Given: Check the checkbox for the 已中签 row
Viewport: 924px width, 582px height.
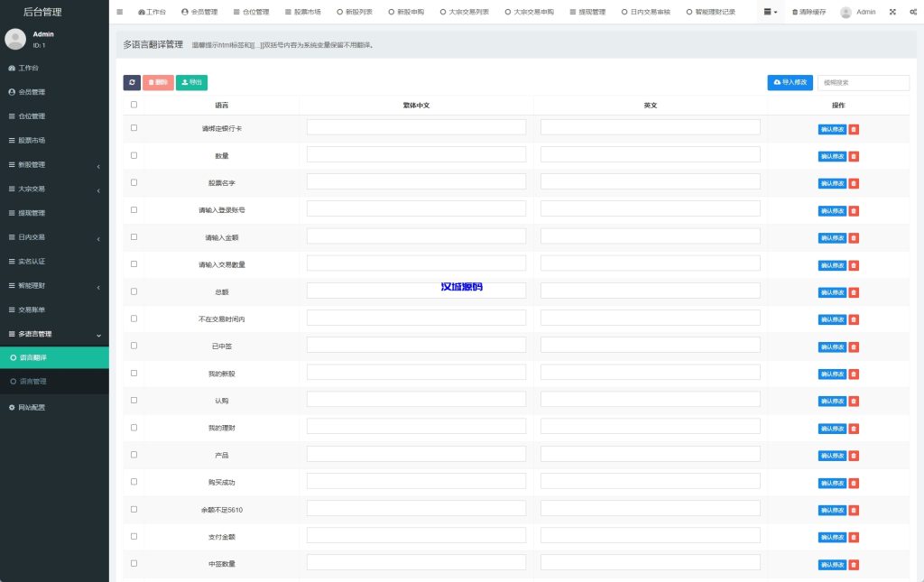Looking at the screenshot, I should [134, 345].
